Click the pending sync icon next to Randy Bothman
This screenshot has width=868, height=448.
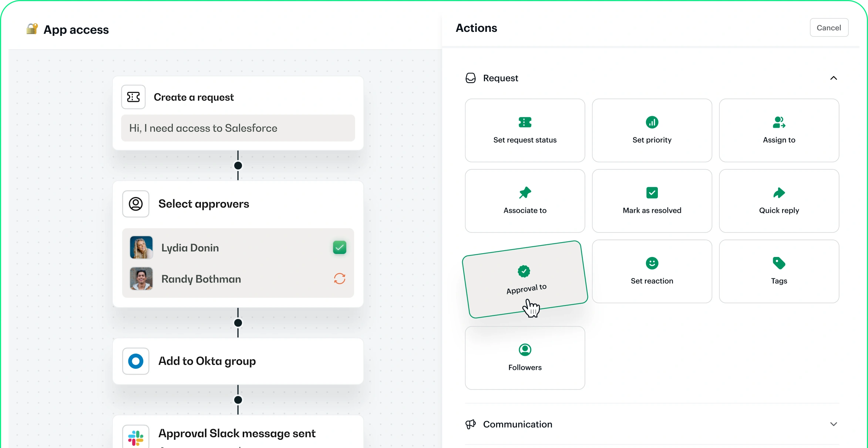click(339, 279)
